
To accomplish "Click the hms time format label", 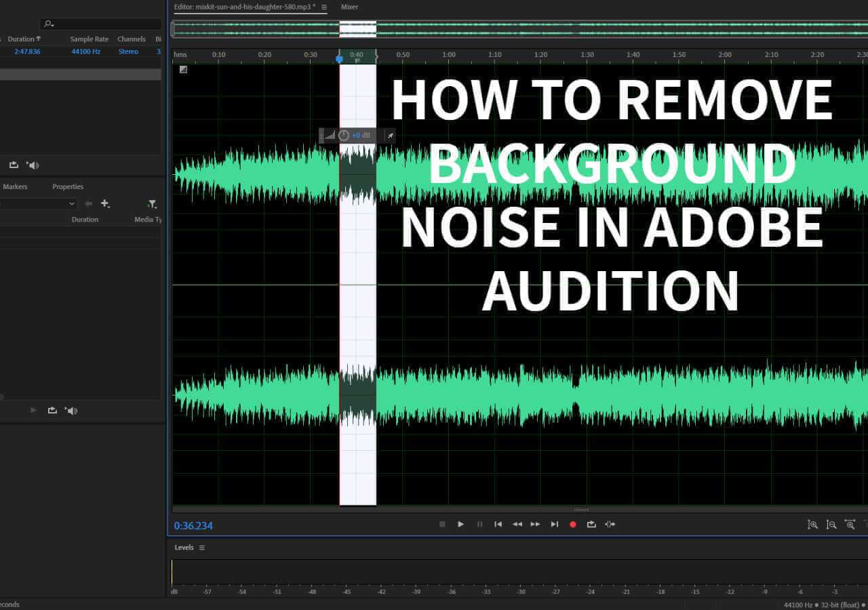I will pos(180,54).
